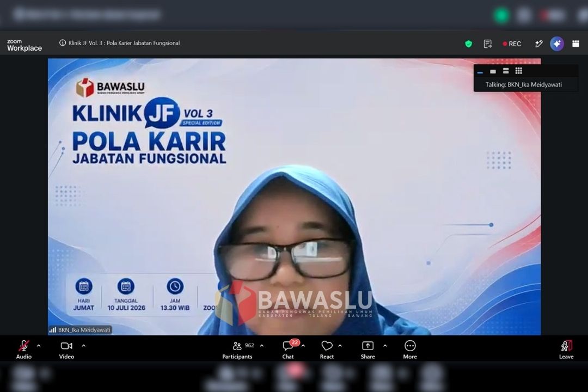Click the green encryption shield icon
588x392 pixels.
click(x=468, y=44)
